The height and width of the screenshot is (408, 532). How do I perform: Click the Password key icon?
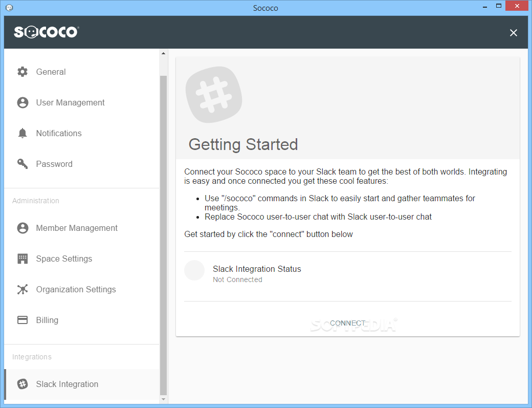(23, 164)
